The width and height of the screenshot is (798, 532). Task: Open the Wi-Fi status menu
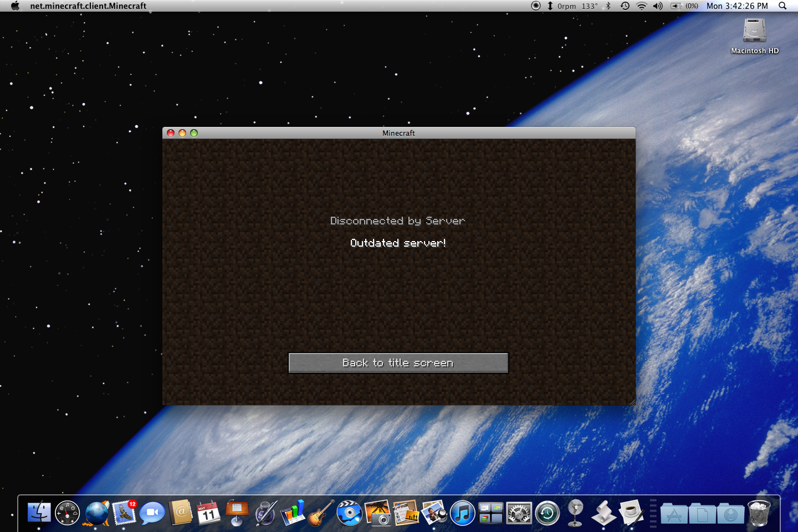pyautogui.click(x=642, y=6)
